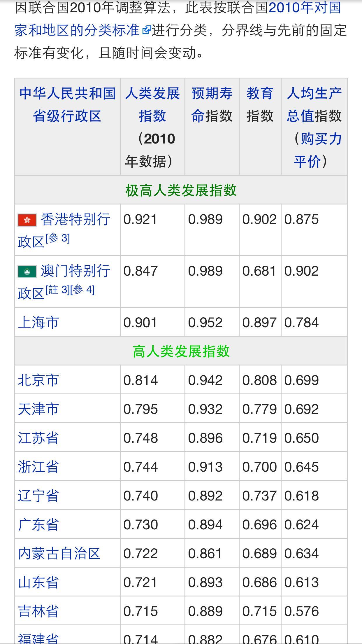Open the 福建省 link

tap(38, 638)
